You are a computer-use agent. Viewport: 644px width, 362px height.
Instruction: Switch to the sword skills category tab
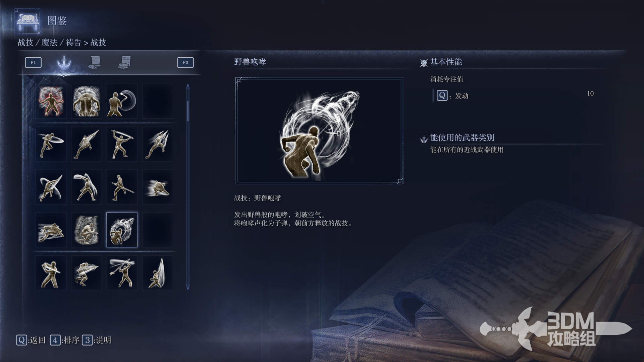point(64,63)
